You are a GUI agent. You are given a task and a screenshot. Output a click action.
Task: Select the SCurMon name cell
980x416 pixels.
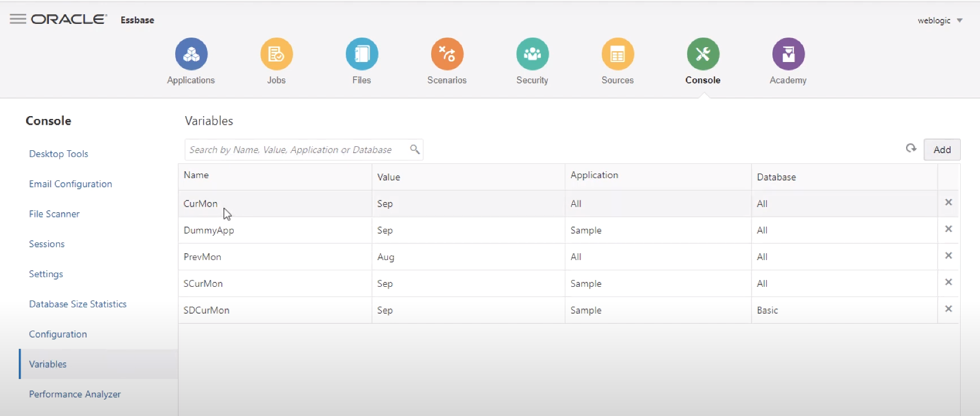(275, 283)
